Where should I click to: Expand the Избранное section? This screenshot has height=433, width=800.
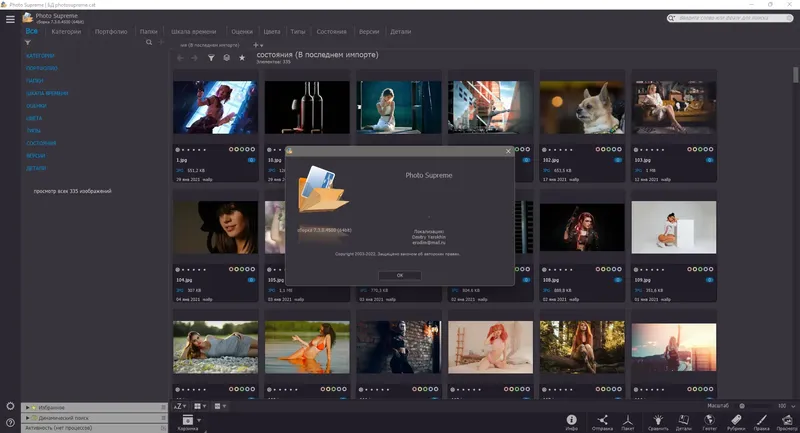point(28,408)
